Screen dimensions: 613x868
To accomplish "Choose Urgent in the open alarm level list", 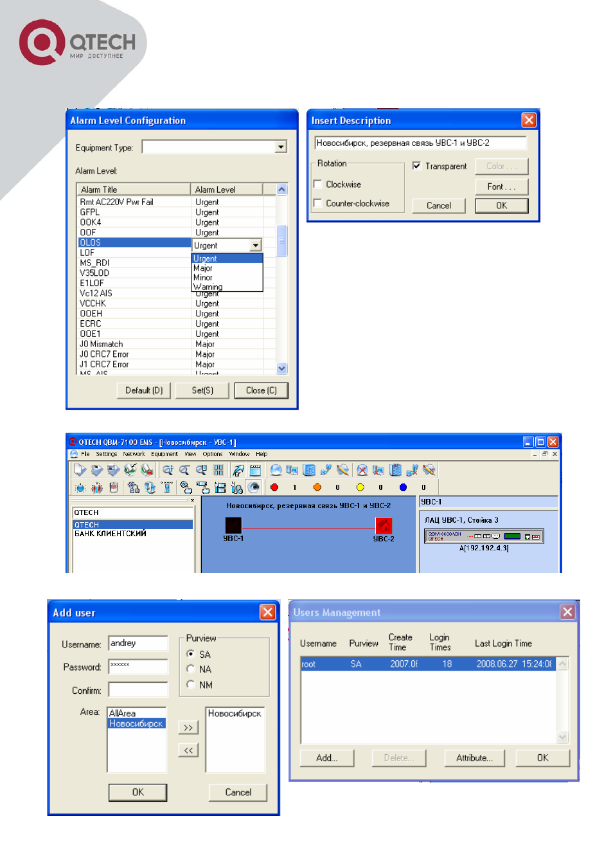I will point(227,258).
